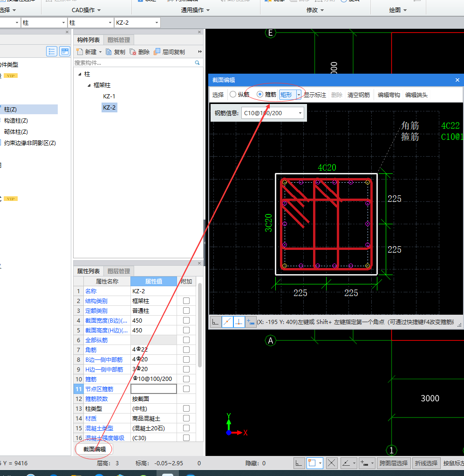Close the property list panel
464x476 pixels.
pyautogui.click(x=199, y=263)
